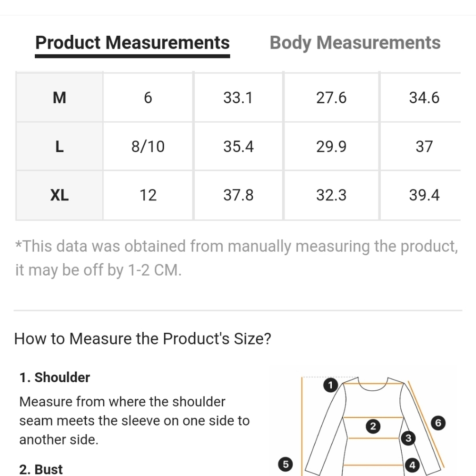The width and height of the screenshot is (476, 476).
Task: Click the M size row header
Action: point(59,98)
